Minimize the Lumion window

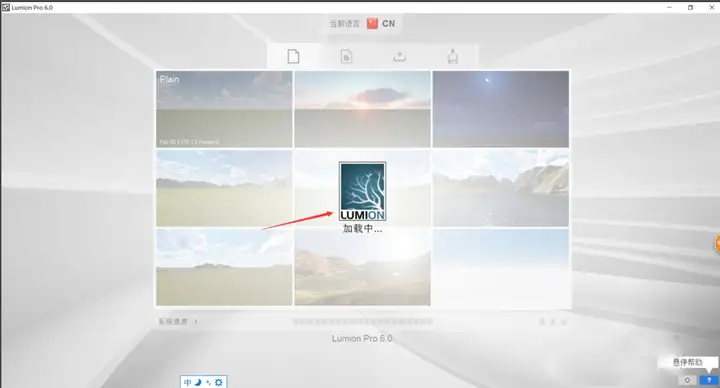(x=669, y=7)
